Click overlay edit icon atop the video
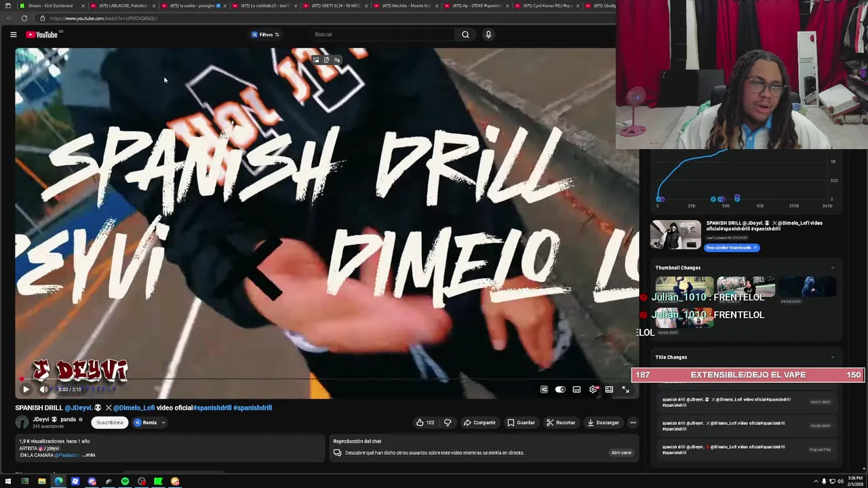This screenshot has width=868, height=488. click(x=326, y=60)
